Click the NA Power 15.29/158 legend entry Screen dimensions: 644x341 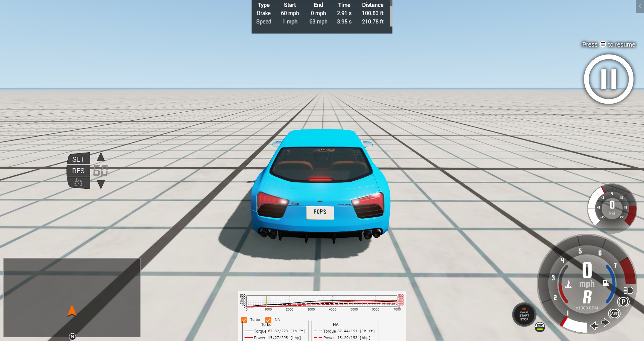coord(342,338)
